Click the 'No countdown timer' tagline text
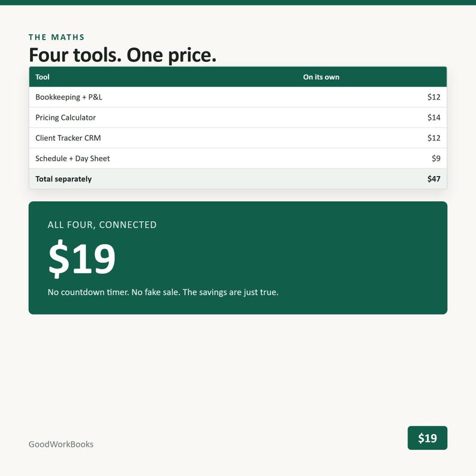This screenshot has height=476, width=476. [163, 292]
